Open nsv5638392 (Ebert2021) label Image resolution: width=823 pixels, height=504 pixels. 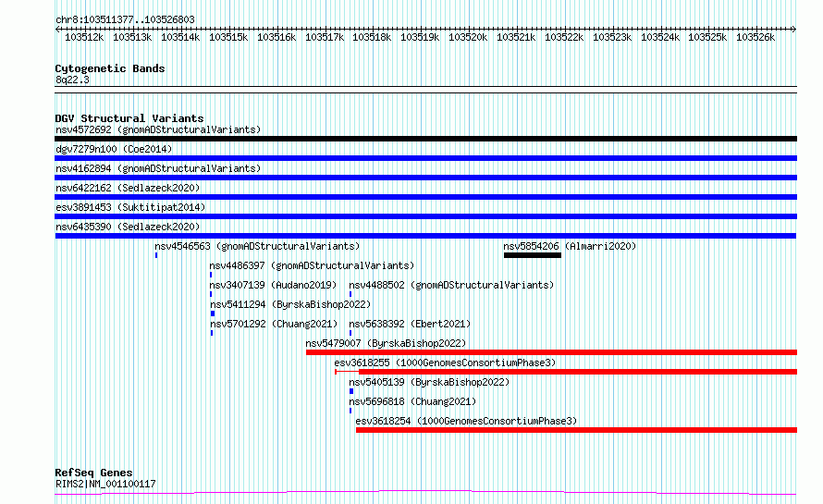tap(410, 324)
